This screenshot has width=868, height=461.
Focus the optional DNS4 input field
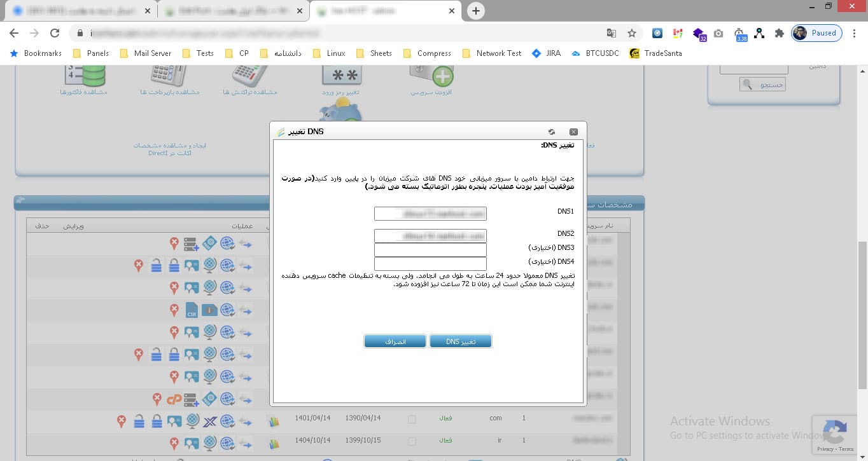[430, 263]
